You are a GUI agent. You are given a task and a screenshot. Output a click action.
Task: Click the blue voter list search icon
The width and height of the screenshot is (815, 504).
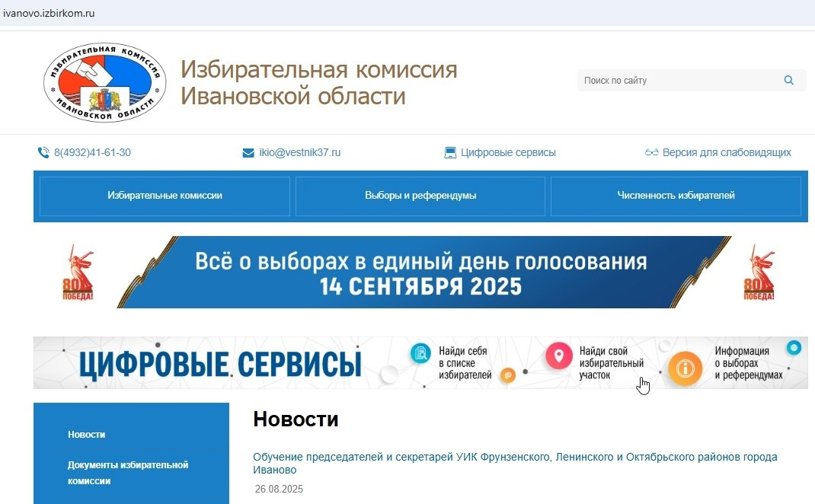420,353
